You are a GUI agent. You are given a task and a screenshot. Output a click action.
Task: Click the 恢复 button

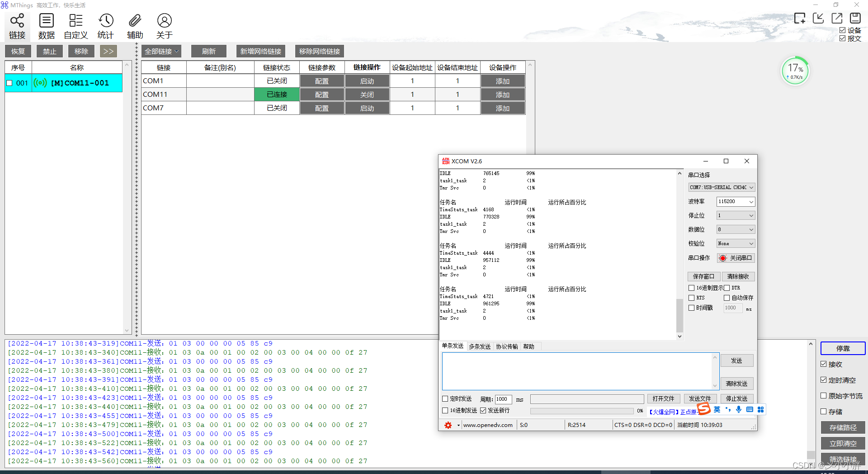(x=18, y=51)
